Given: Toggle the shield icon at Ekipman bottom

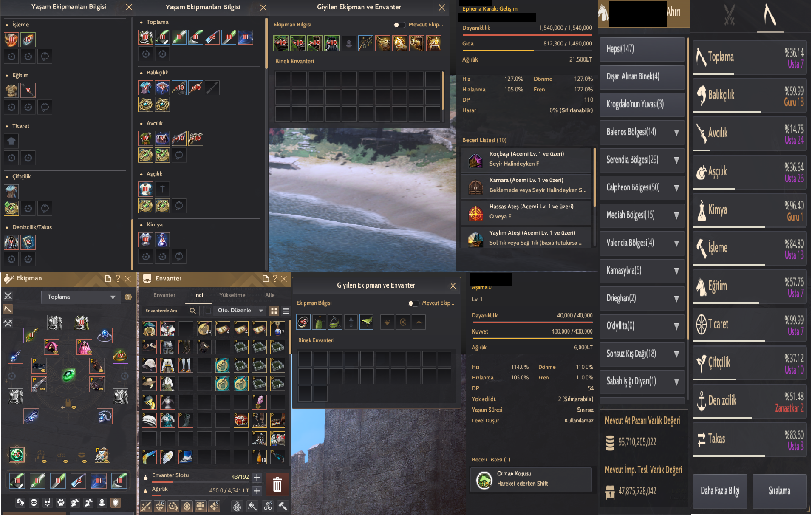Looking at the screenshot, I should (115, 503).
